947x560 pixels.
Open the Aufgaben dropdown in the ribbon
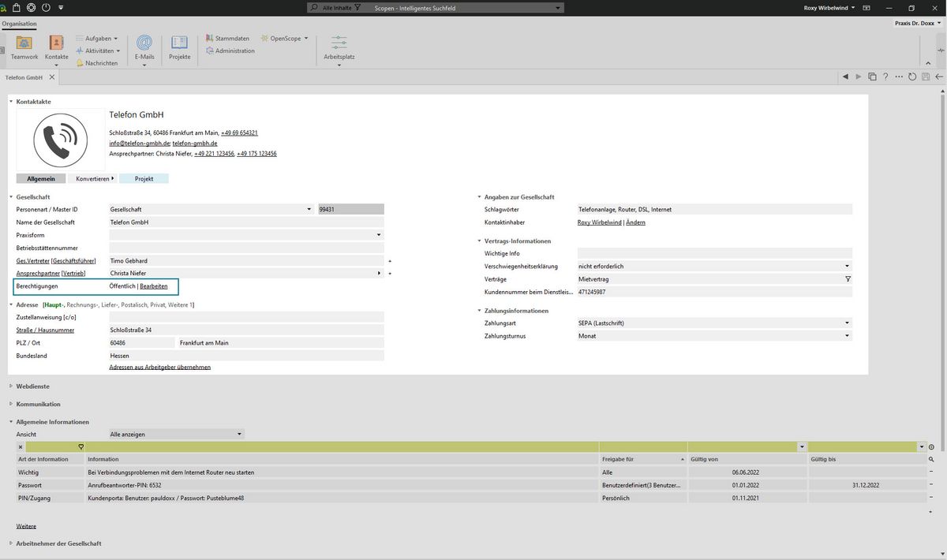click(96, 38)
